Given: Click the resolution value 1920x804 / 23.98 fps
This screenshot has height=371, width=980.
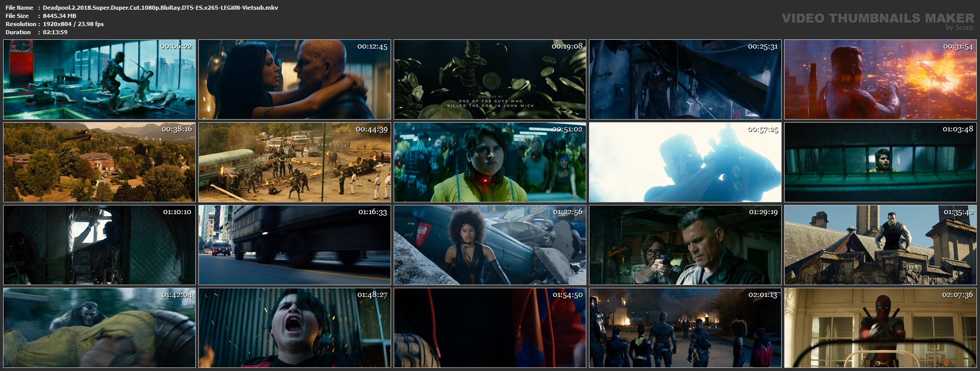Looking at the screenshot, I should pos(73,24).
